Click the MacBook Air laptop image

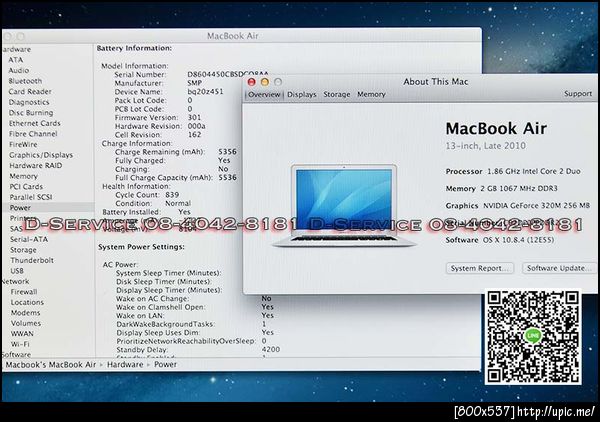click(x=344, y=206)
